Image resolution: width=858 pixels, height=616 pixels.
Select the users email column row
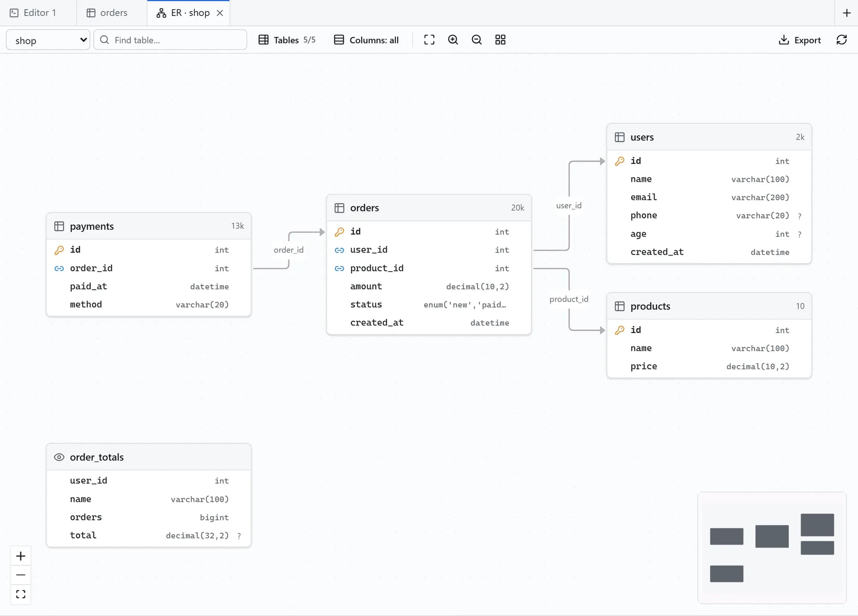(x=709, y=197)
